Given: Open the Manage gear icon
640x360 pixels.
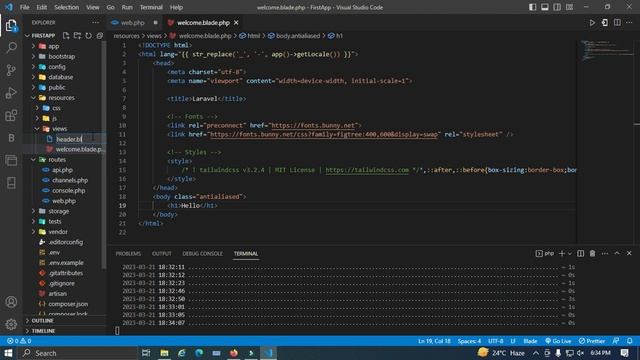Looking at the screenshot, I should pyautogui.click(x=11, y=324).
